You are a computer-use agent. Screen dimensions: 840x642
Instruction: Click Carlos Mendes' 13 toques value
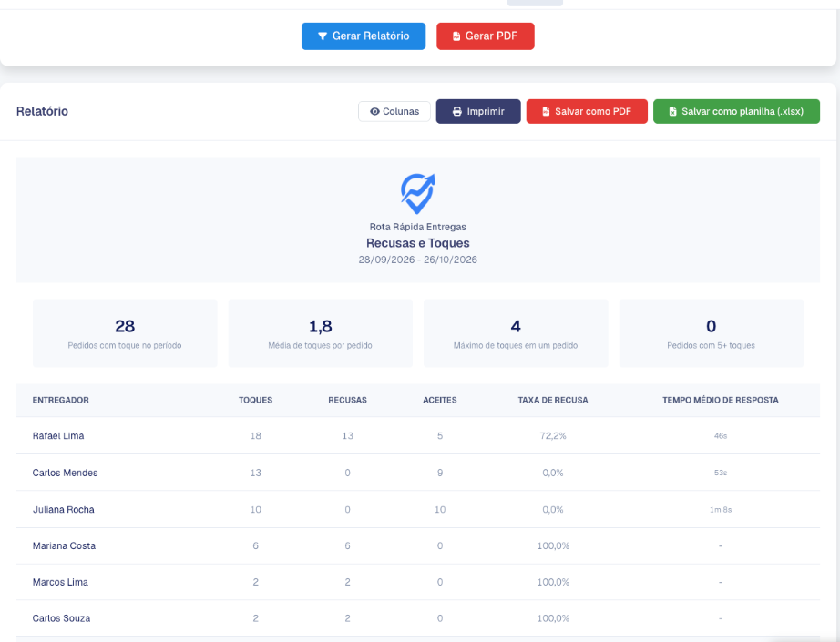pos(255,473)
